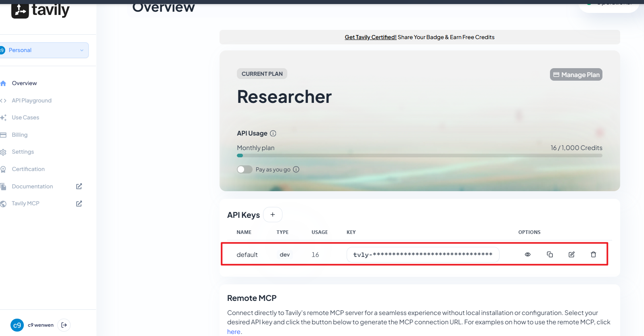This screenshot has height=336, width=644.
Task: Click the Manage Plan button
Action: click(576, 75)
